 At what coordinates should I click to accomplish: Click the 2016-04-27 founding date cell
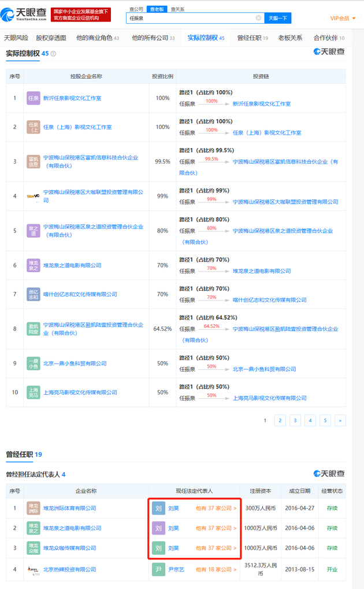[299, 508]
